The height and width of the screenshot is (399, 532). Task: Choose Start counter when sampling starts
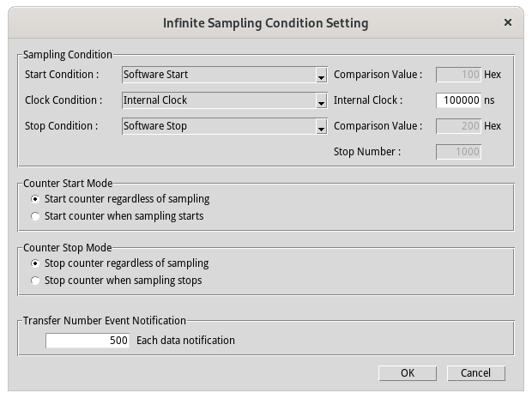(35, 216)
